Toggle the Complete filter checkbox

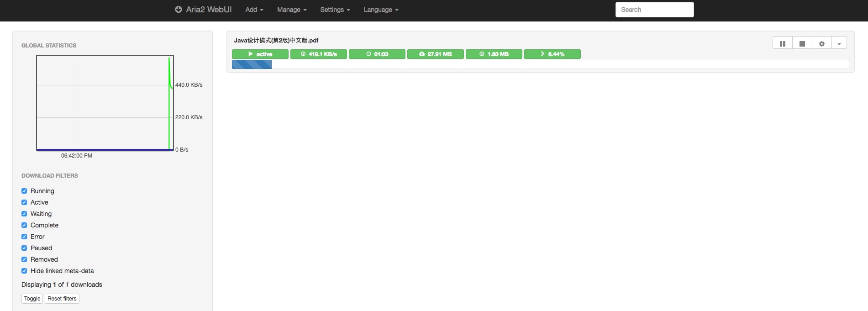[x=24, y=225]
